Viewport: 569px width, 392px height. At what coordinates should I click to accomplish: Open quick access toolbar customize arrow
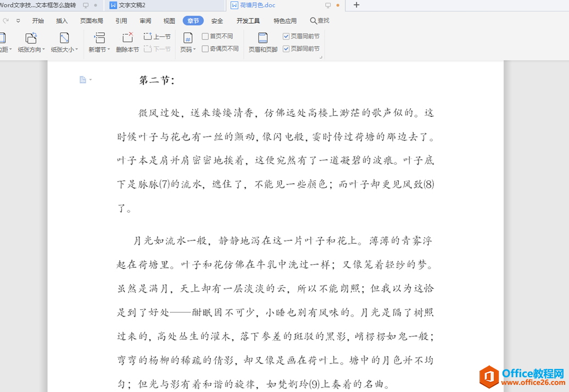18,21
